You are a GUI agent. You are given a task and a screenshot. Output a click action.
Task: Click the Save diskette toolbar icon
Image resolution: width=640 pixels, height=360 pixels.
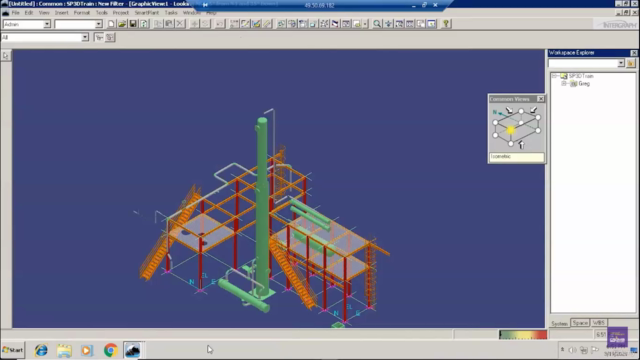point(133,24)
